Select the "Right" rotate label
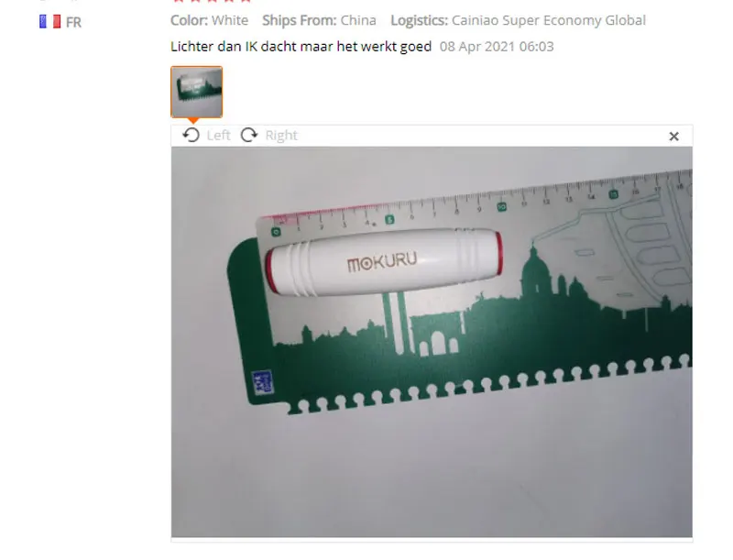733x560 pixels. click(x=281, y=135)
